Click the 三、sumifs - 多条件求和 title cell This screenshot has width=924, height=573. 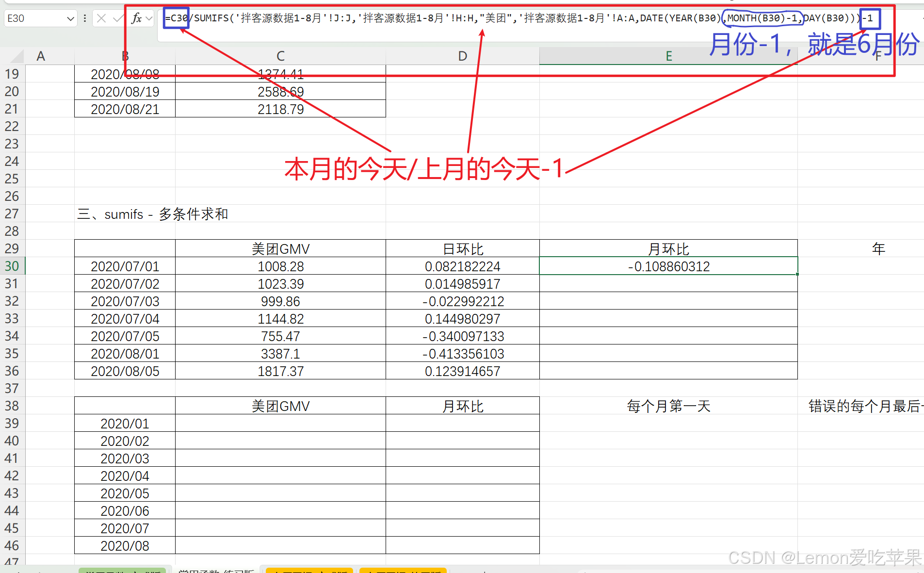pos(152,213)
